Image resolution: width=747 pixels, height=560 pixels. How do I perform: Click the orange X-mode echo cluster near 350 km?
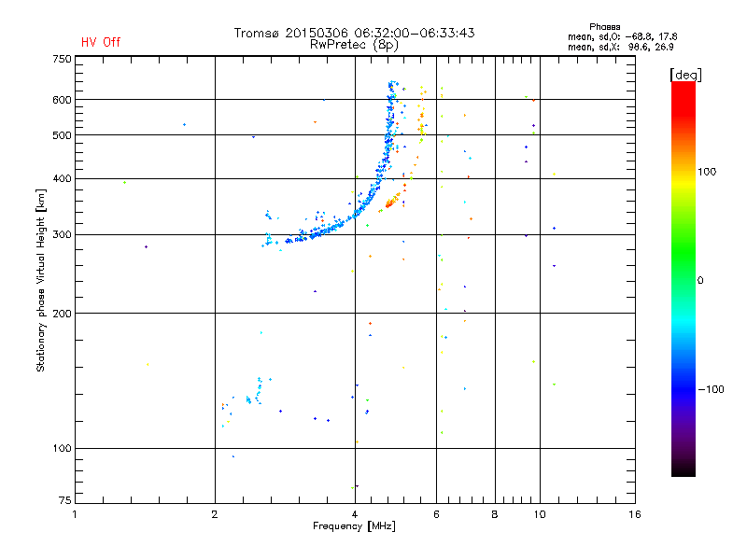[x=392, y=201]
